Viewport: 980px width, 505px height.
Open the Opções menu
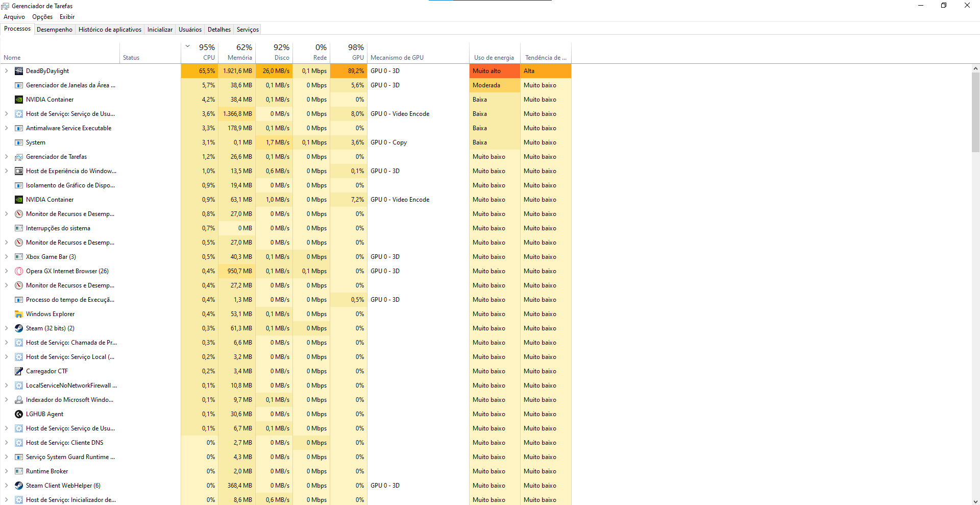42,17
